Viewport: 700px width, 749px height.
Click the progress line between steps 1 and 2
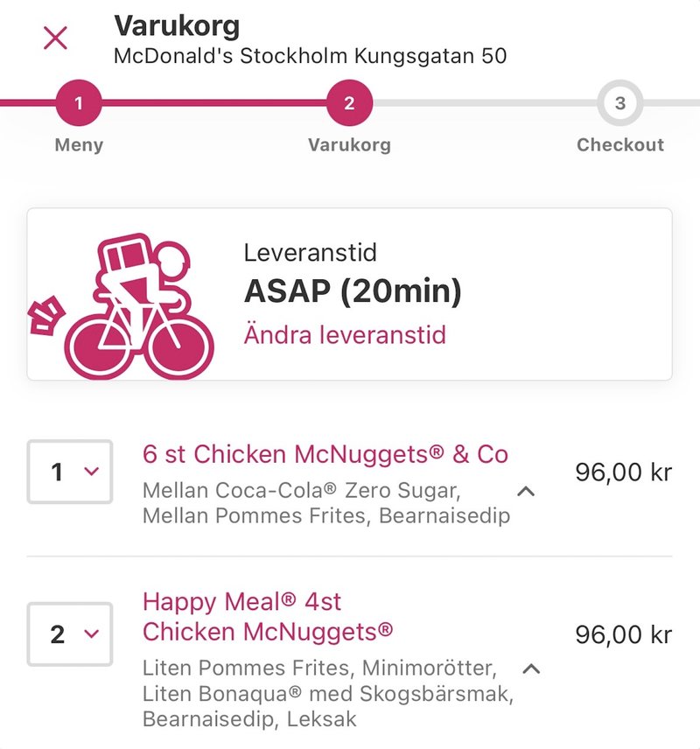pyautogui.click(x=214, y=102)
